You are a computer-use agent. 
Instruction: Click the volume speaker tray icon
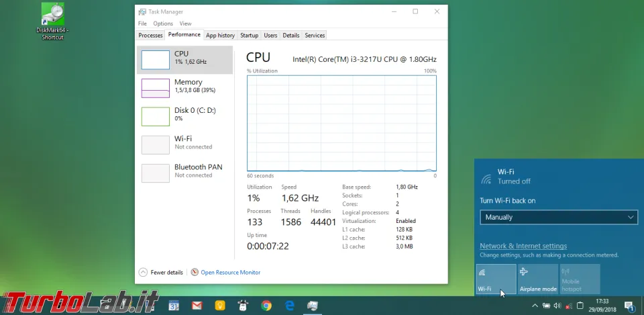coord(557,306)
